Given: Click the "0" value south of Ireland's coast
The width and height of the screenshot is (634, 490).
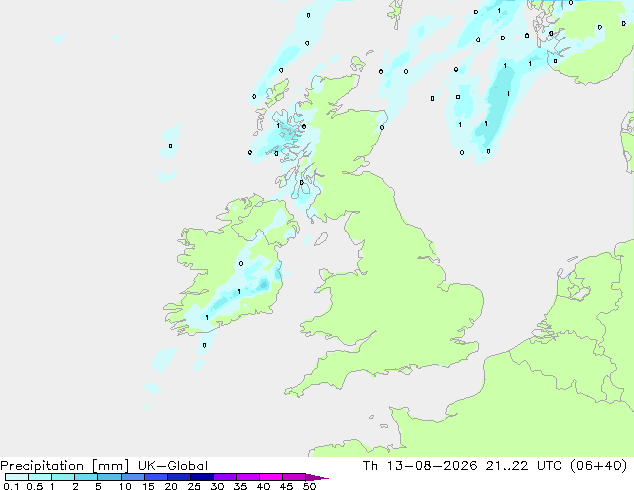Looking at the screenshot, I should [204, 345].
